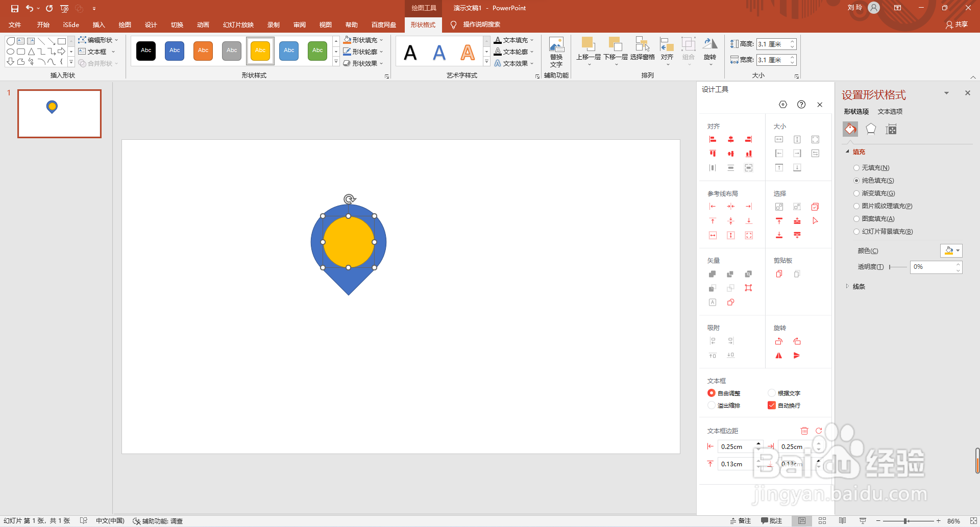Click send to back icon under 选择
Viewport: 980px width, 527px height.
[779, 235]
